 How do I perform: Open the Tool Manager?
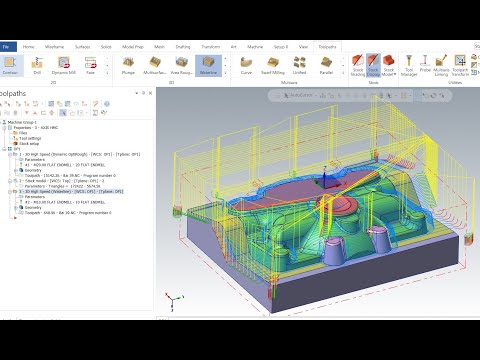409,66
